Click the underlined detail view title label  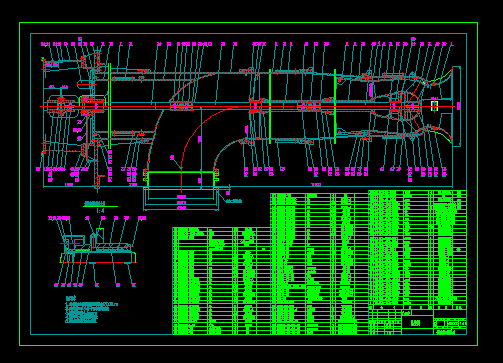click(95, 203)
